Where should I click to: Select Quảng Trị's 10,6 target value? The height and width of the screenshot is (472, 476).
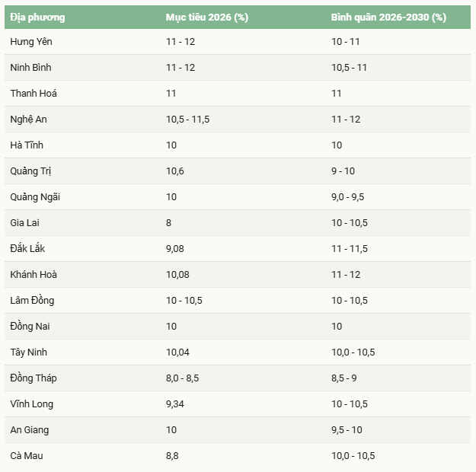click(x=174, y=171)
